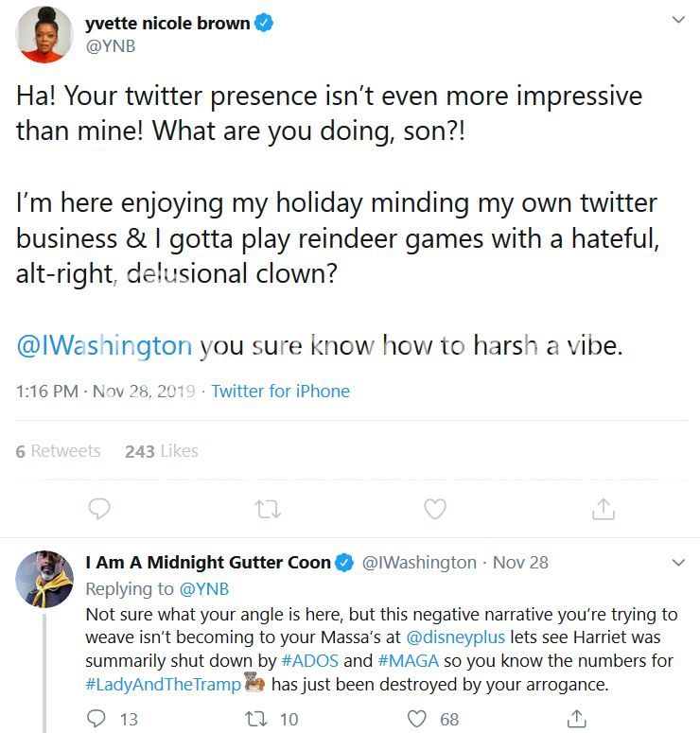The width and height of the screenshot is (700, 733).
Task: Share the @IWashington reply tweet
Action: pos(576,719)
